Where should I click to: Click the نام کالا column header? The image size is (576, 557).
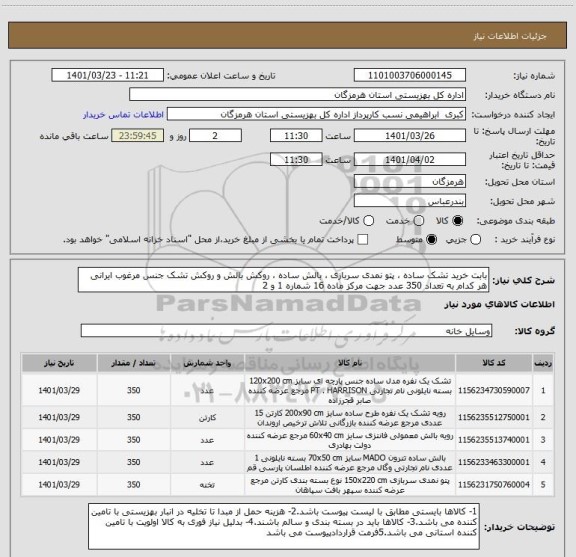tap(350, 363)
